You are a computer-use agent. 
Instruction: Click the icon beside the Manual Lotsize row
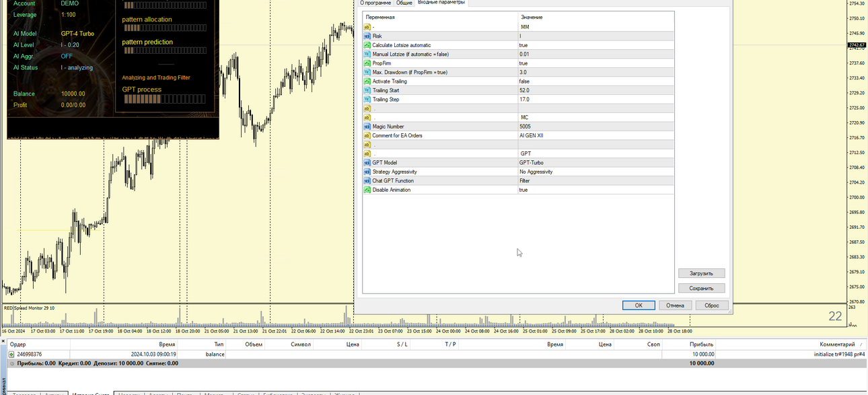[367, 54]
